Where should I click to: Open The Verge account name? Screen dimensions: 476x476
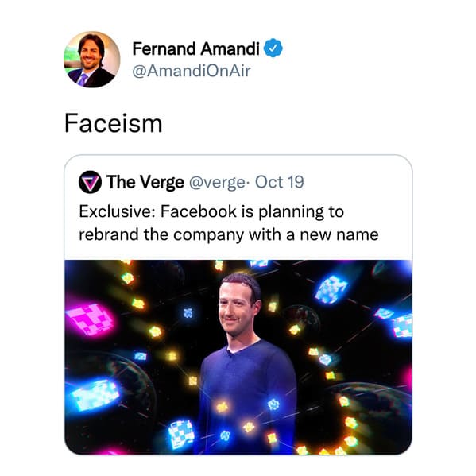(145, 182)
